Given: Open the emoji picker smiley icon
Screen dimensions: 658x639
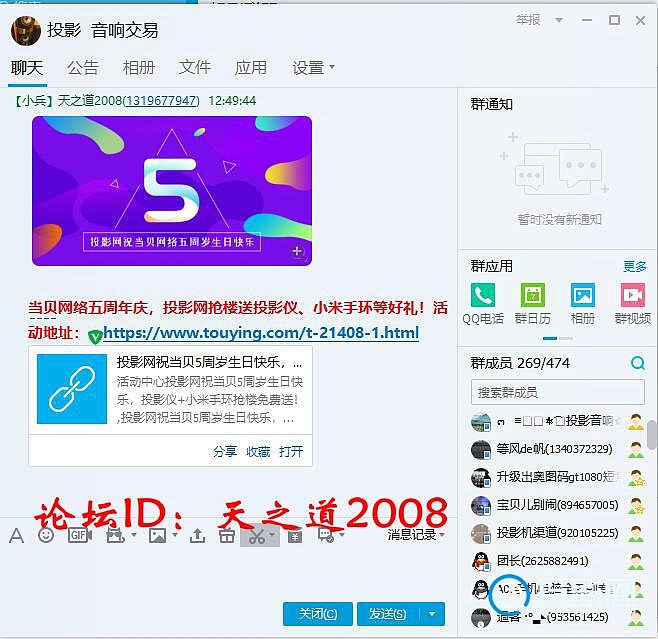Looking at the screenshot, I should tap(45, 535).
